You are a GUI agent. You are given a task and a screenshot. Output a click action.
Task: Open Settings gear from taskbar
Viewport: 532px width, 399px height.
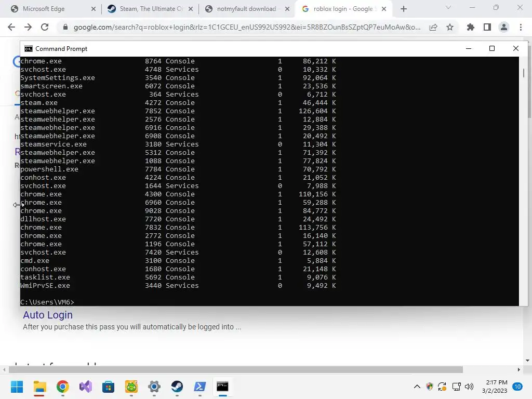[x=154, y=387]
